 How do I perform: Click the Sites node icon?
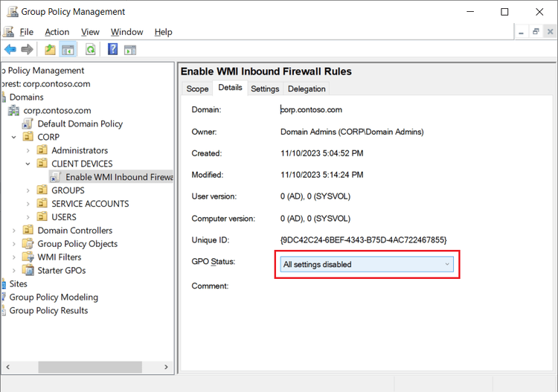coord(4,284)
